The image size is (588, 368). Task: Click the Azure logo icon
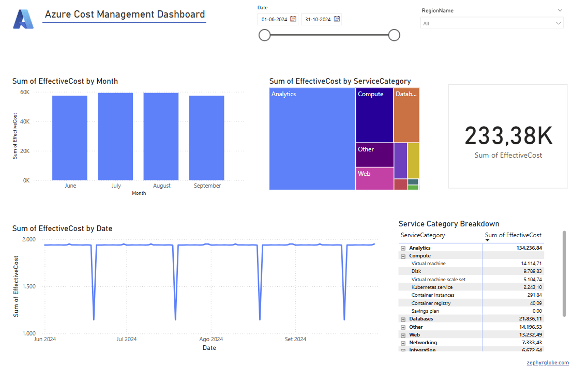coord(23,19)
